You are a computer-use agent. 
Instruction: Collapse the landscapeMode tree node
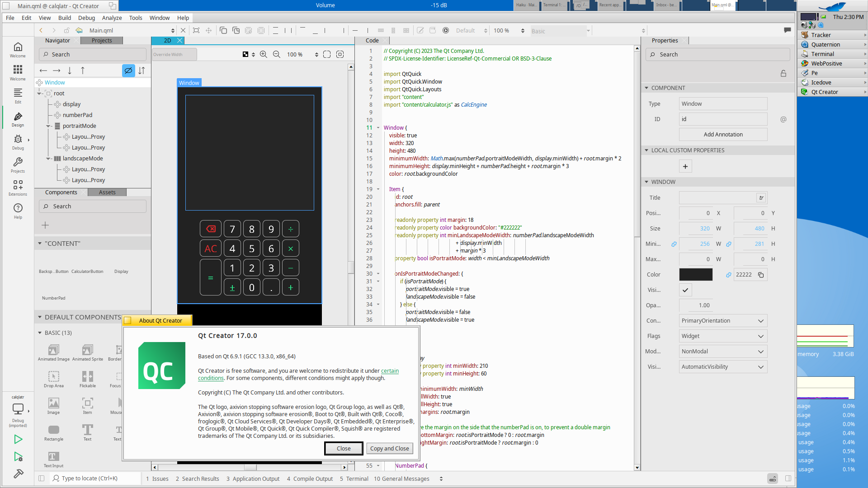[48, 159]
